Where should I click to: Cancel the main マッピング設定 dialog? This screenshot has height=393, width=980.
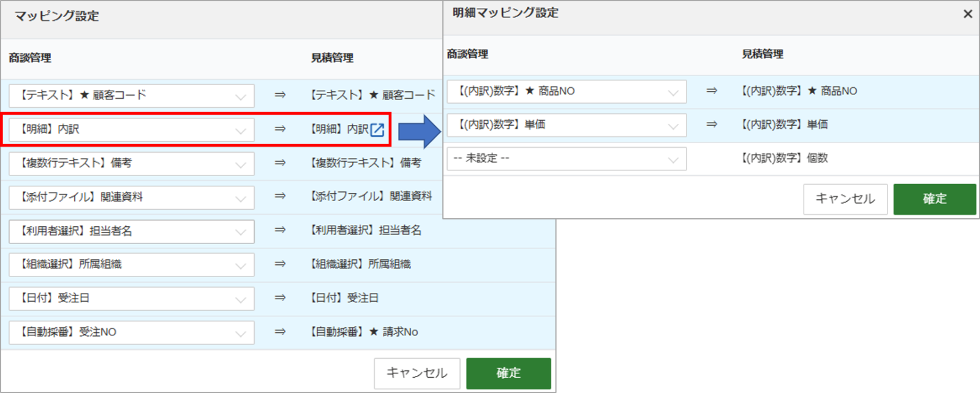click(417, 373)
